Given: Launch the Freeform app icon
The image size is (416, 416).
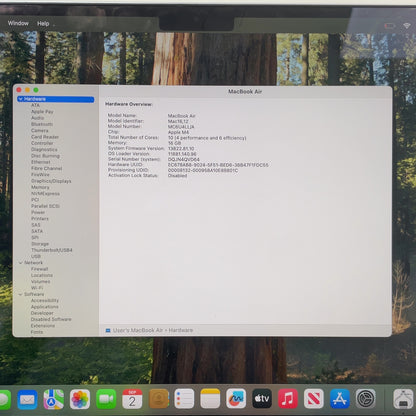Looking at the screenshot, I should pos(236,398).
